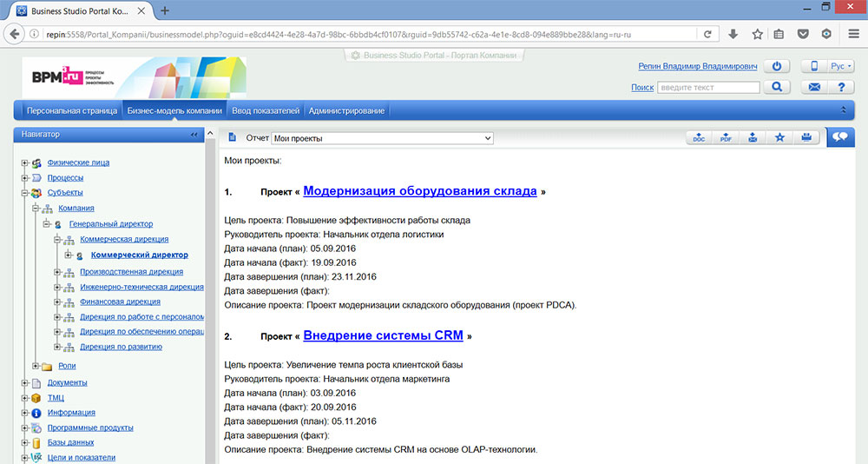Export report to DOC
The image size is (868, 464).
click(699, 137)
